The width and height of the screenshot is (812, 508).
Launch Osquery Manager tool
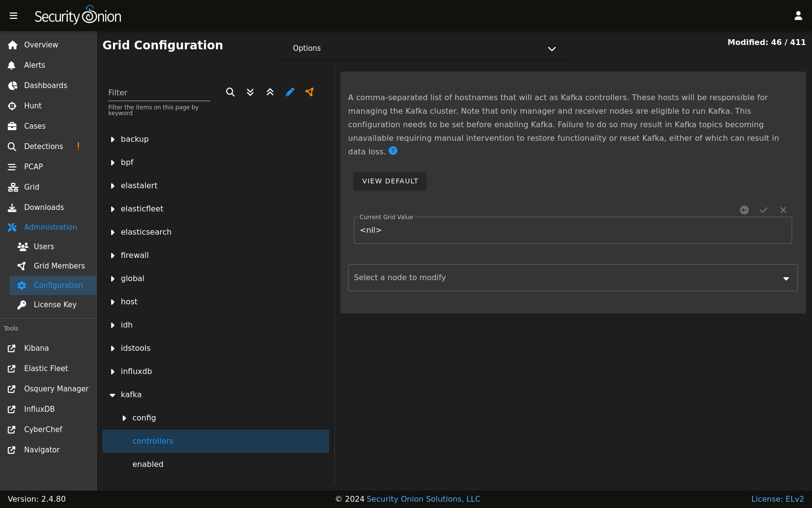coord(48,389)
